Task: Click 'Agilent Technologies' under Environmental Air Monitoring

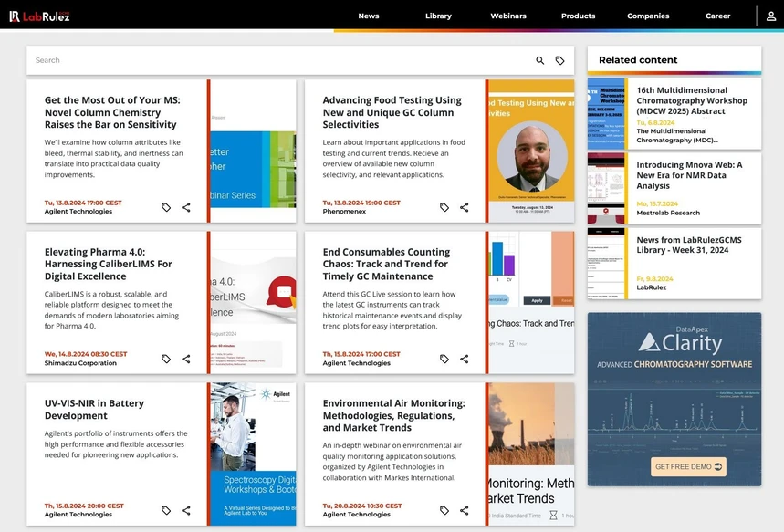Action: point(357,515)
